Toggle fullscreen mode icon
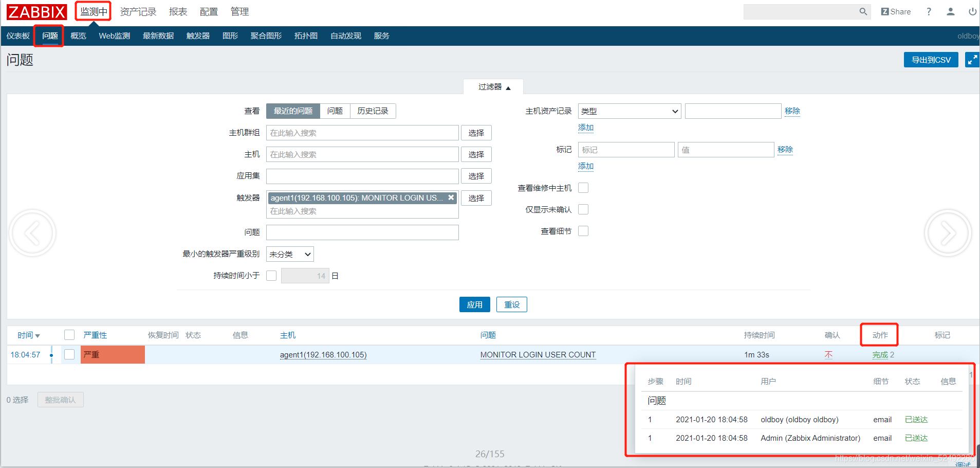The height and width of the screenshot is (468, 980). [x=972, y=60]
